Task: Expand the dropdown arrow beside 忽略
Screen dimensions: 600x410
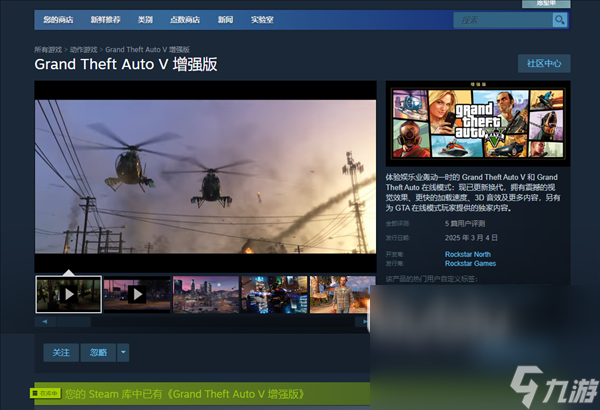Action: 123,353
